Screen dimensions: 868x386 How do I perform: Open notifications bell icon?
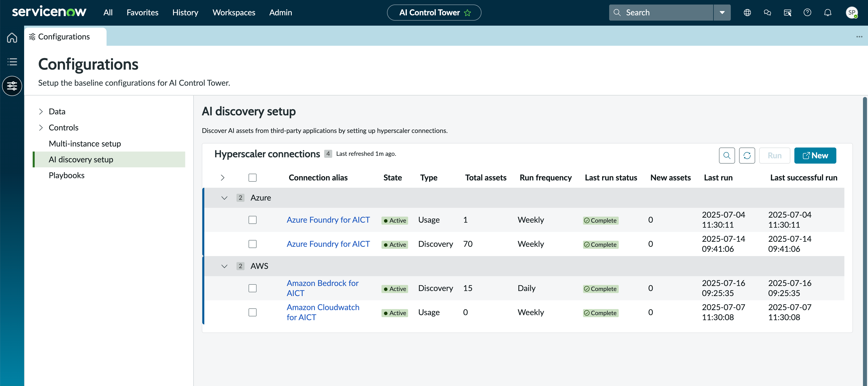pos(828,13)
